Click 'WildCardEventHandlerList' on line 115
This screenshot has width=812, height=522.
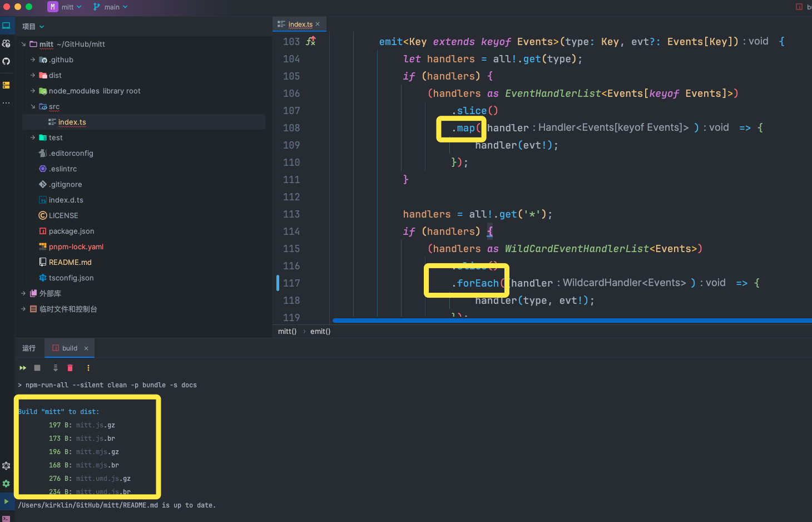pyautogui.click(x=577, y=249)
